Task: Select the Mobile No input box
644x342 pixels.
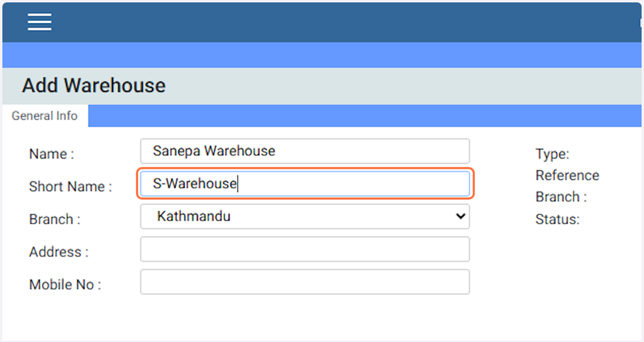Action: click(x=305, y=282)
